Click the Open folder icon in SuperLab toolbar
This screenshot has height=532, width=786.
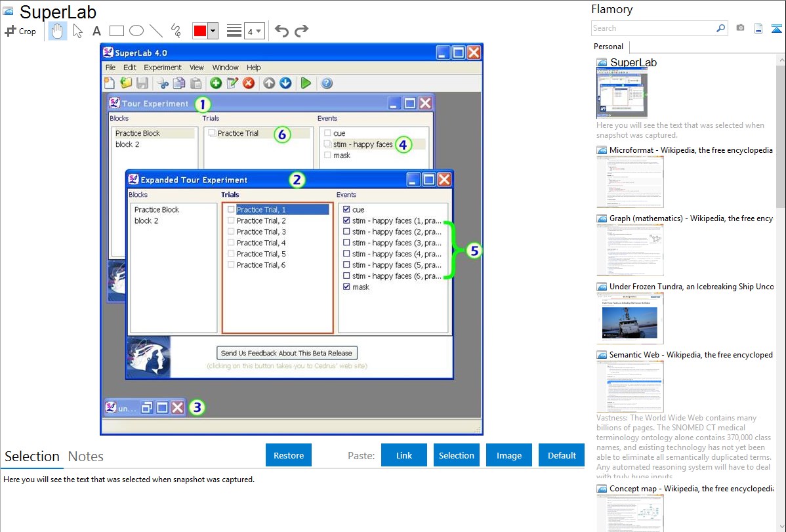coord(126,83)
